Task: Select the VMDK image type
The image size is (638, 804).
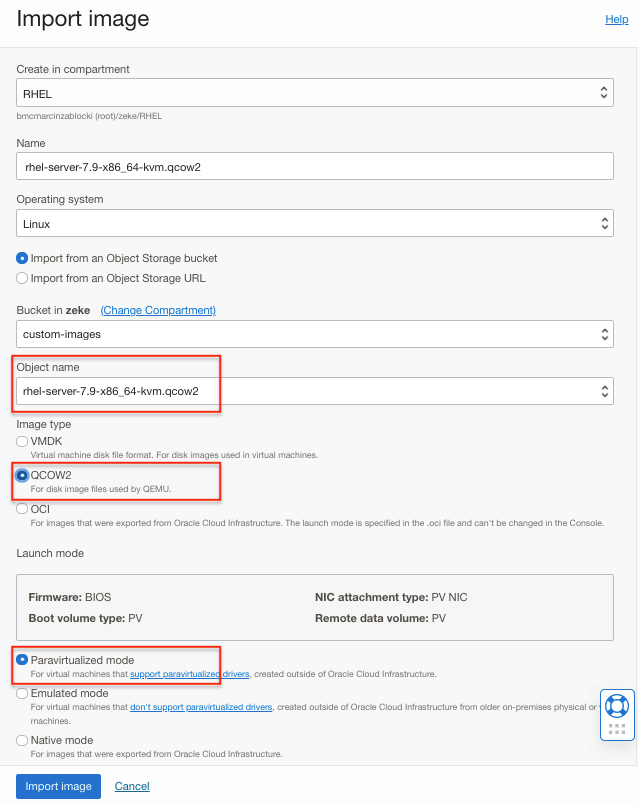Action: 23,441
